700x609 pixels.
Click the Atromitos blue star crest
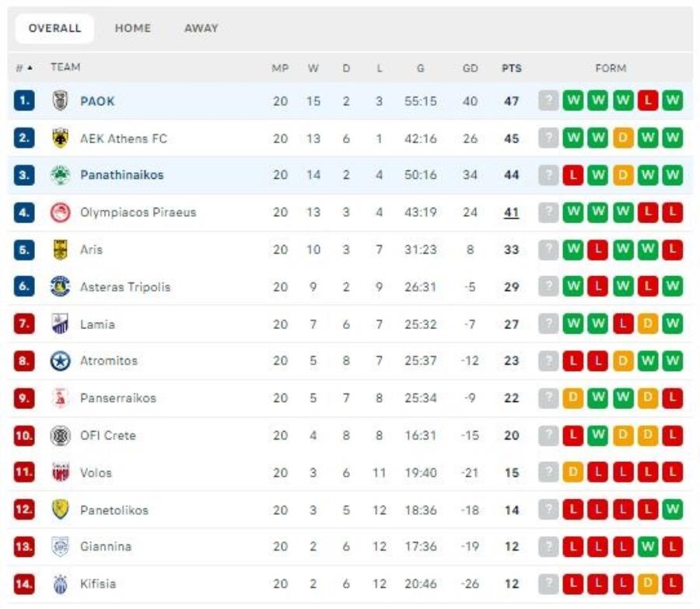pyautogui.click(x=60, y=361)
